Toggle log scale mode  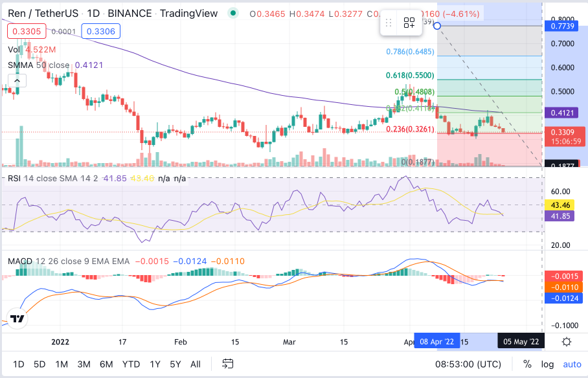pos(547,364)
